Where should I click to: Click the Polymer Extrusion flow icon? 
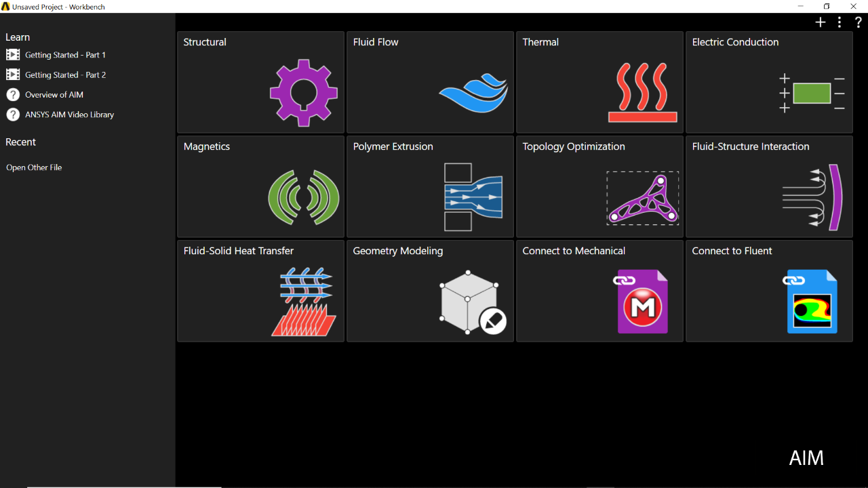[473, 197]
